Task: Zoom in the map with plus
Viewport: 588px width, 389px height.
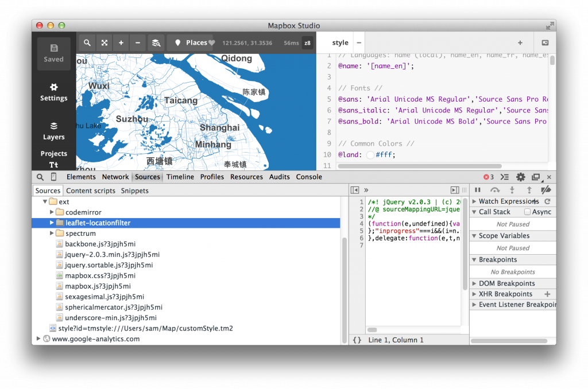Action: point(121,42)
